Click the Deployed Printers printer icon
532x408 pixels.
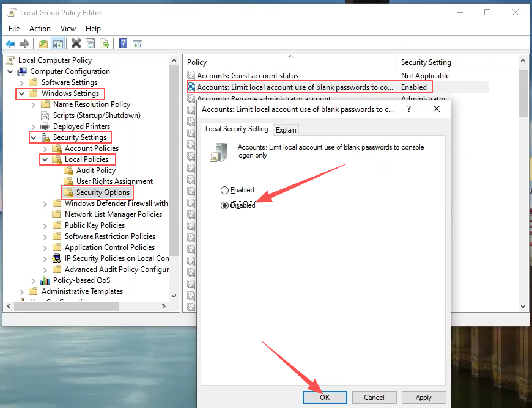[45, 127]
